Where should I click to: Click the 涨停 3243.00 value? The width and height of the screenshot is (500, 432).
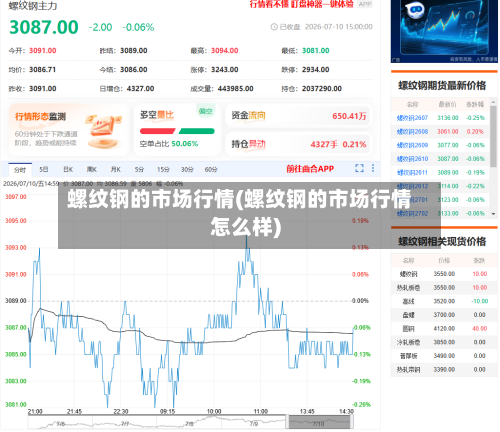point(224,69)
